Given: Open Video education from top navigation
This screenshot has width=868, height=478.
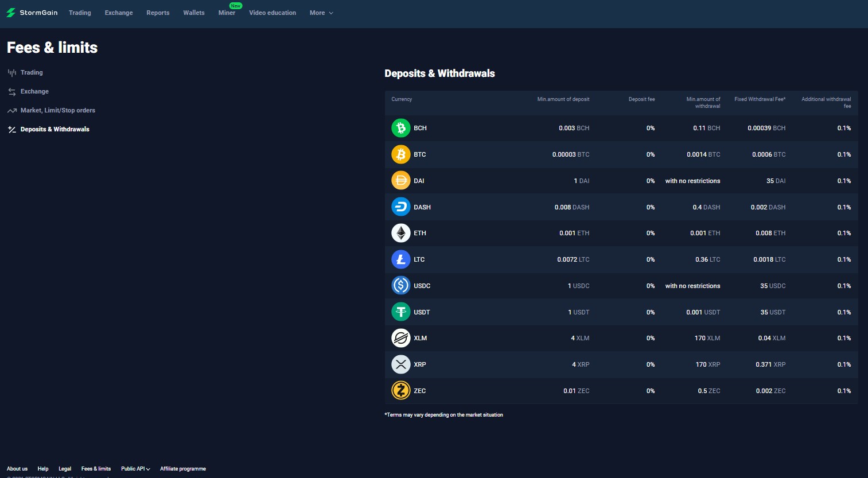Looking at the screenshot, I should tap(273, 13).
